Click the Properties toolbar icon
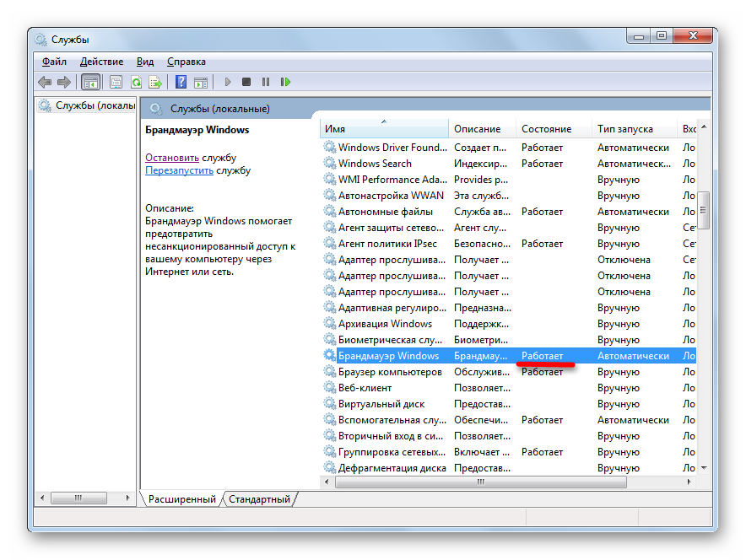This screenshot has width=746, height=560. coord(116,82)
